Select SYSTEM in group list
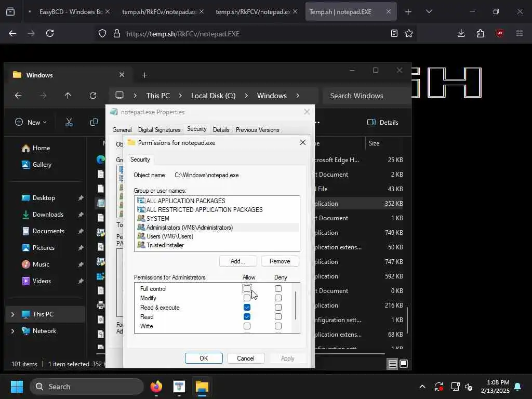The image size is (532, 399). click(x=217, y=219)
